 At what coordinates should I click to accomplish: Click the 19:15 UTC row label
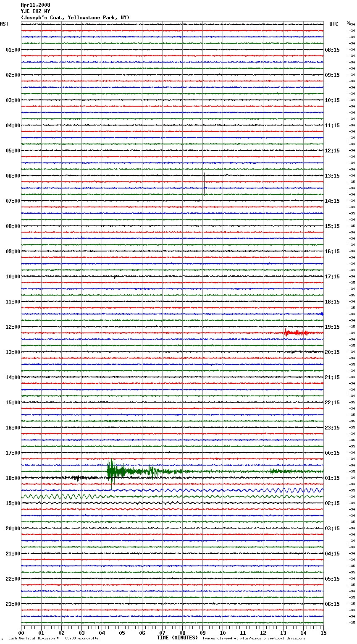click(332, 327)
